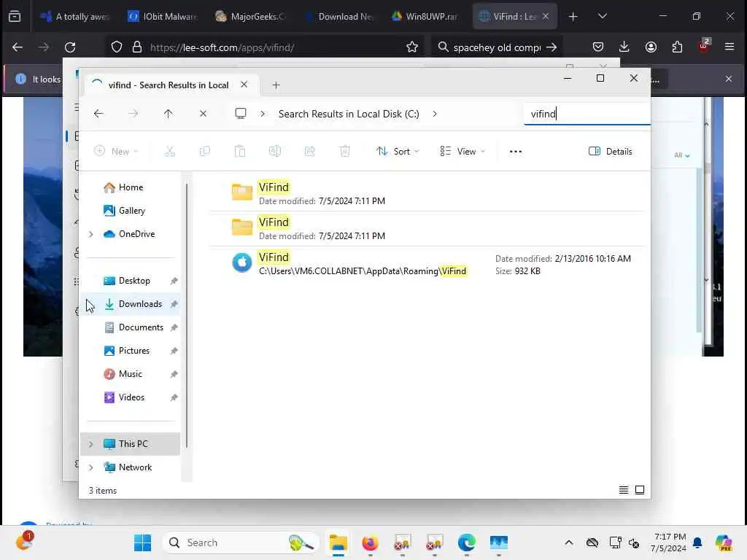Switch to the Win8UWP.rar tab

point(425,17)
